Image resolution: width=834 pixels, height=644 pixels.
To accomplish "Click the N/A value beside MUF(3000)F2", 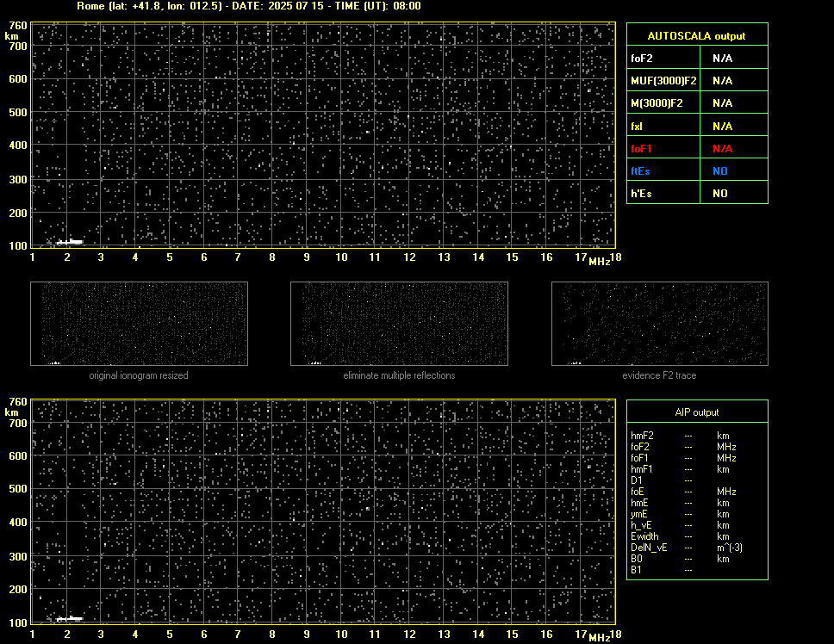I will click(x=722, y=81).
